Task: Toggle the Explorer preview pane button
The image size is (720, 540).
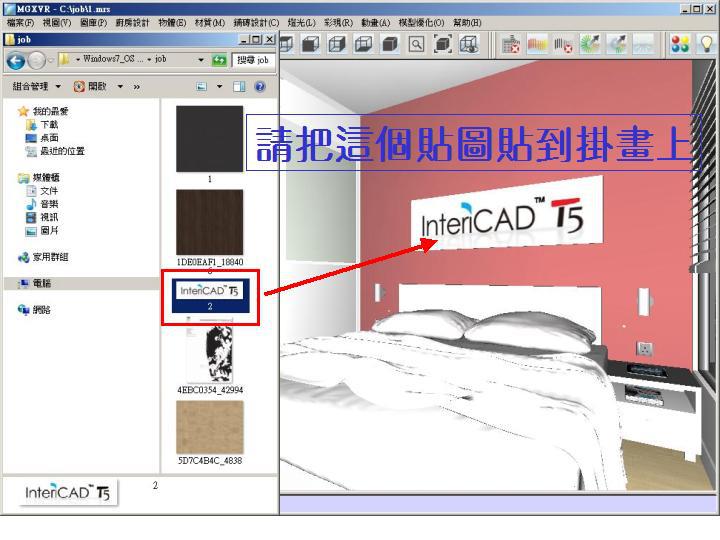Action: point(240,87)
